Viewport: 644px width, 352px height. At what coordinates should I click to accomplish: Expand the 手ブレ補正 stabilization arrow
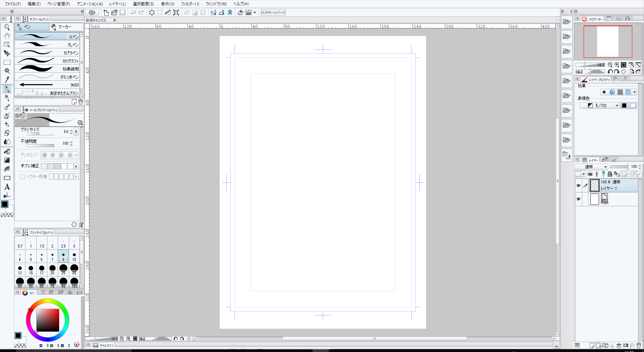tap(76, 166)
